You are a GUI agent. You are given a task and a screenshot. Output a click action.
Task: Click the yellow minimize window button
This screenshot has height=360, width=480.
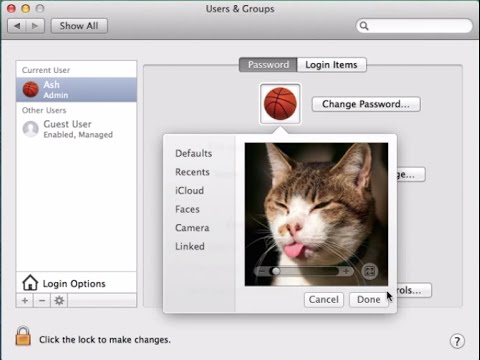coord(25,8)
